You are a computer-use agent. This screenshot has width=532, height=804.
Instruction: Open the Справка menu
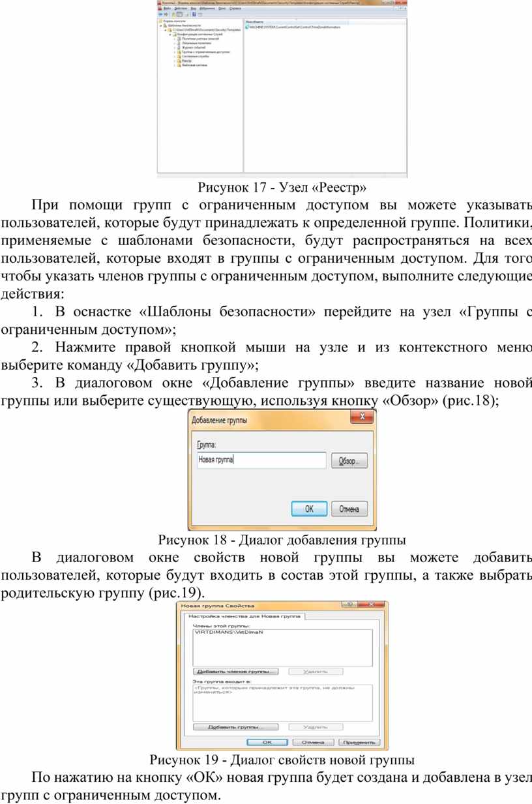[235, 8]
